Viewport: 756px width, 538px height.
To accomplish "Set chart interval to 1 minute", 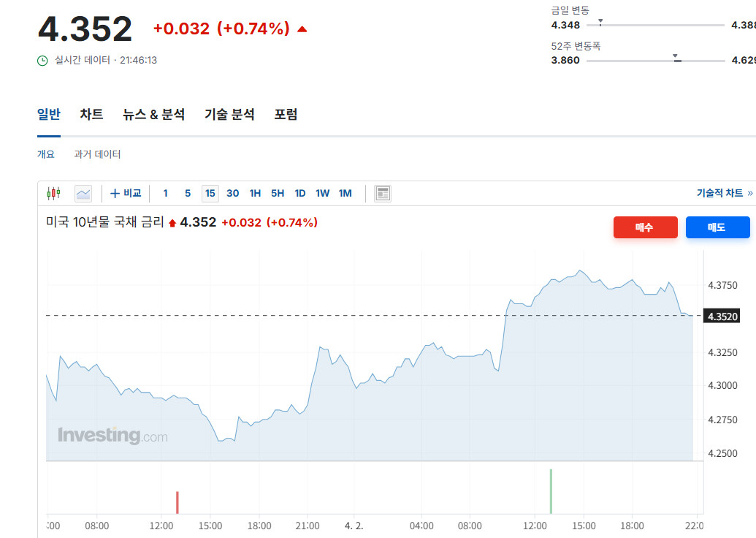I will click(165, 194).
